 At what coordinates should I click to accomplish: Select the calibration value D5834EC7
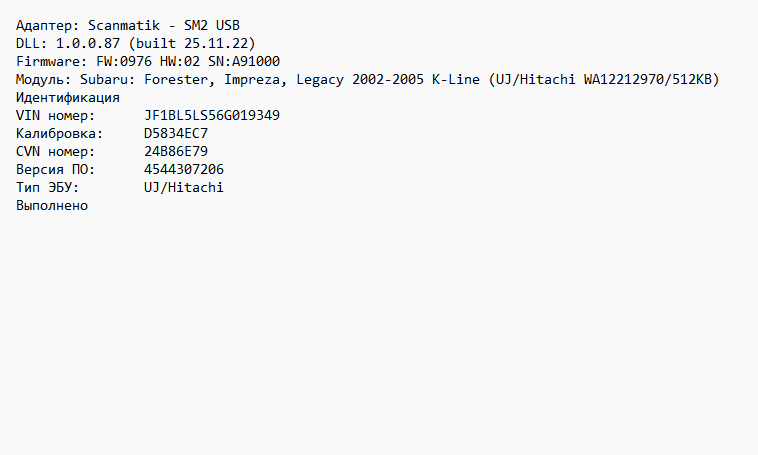[x=176, y=134]
